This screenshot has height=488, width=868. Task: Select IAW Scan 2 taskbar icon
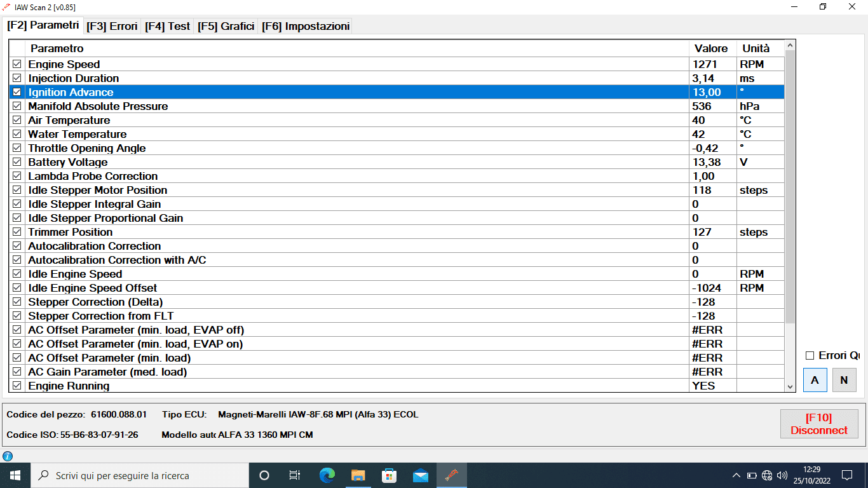coord(452,475)
